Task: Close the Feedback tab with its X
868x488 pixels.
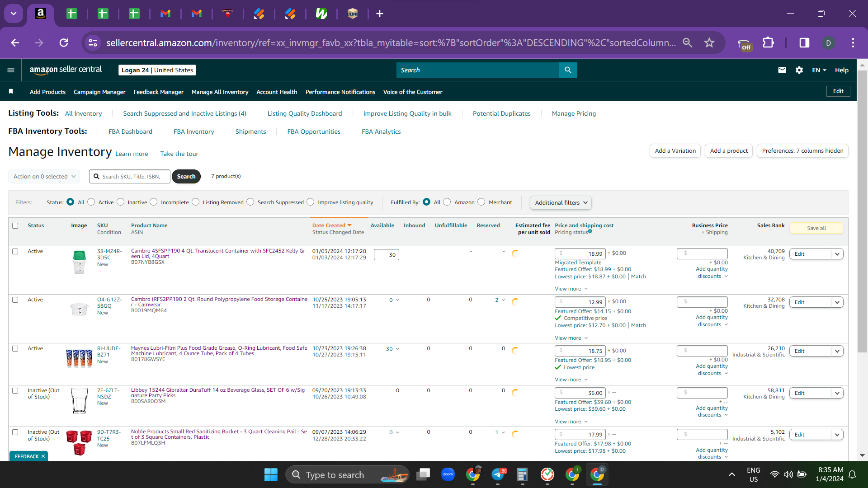Action: 43,456
